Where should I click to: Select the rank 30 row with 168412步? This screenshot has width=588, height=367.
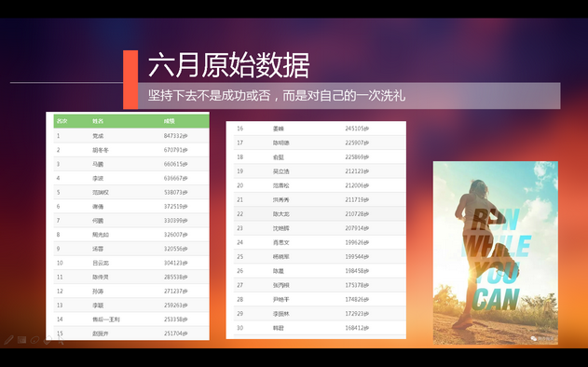[320, 328]
